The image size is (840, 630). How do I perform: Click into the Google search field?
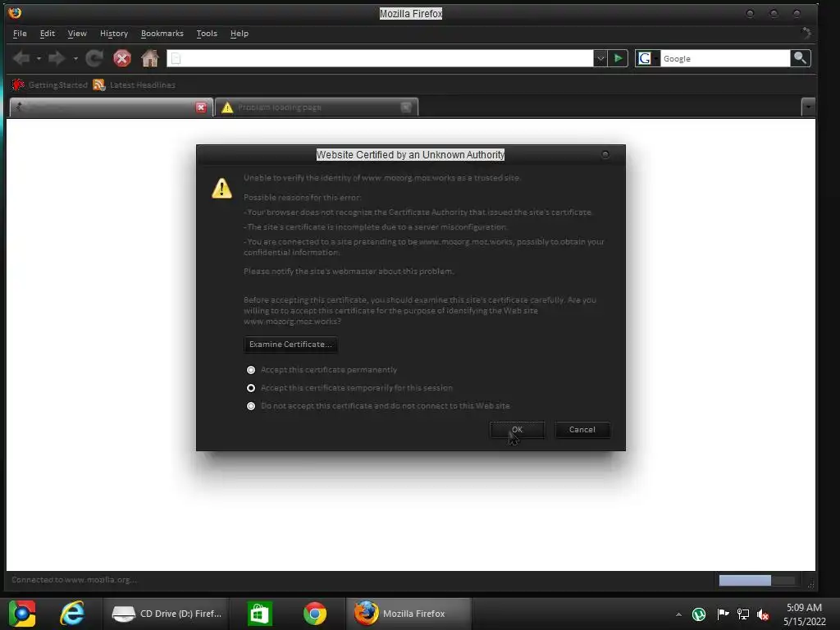tap(725, 58)
